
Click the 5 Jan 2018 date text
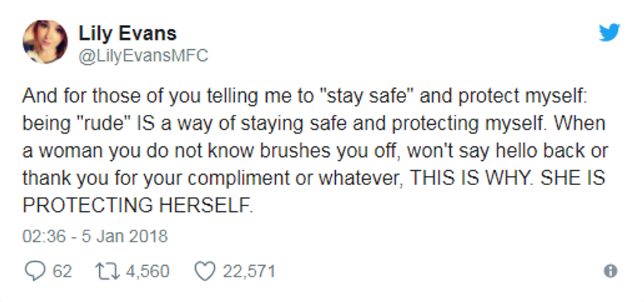click(124, 237)
